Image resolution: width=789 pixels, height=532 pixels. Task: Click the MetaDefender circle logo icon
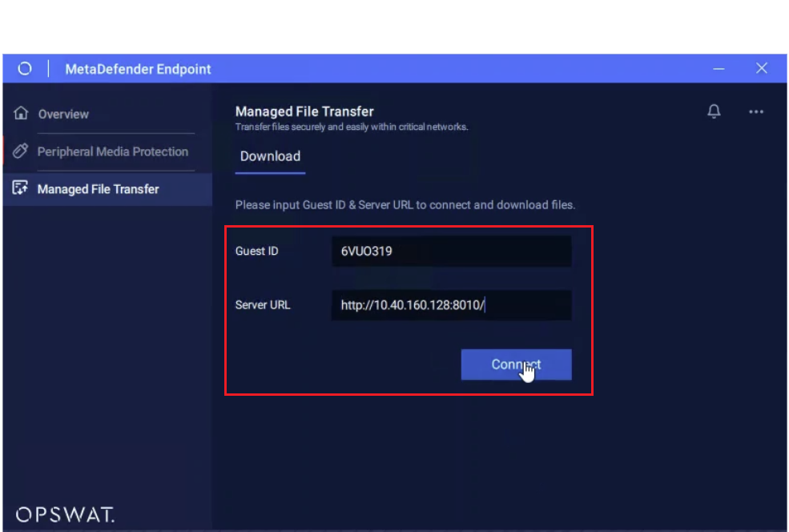(x=25, y=68)
